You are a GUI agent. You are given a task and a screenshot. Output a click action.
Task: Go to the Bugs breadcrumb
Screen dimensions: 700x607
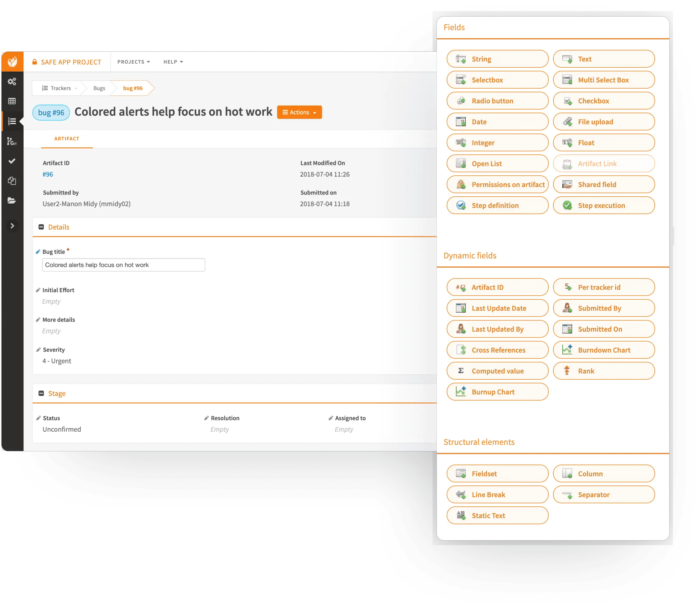tap(99, 88)
